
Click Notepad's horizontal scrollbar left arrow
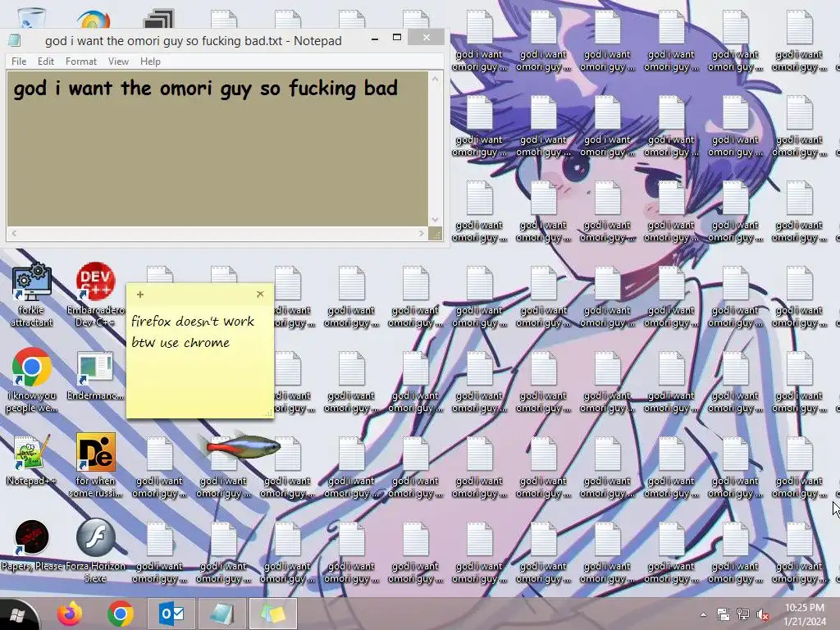[14, 234]
